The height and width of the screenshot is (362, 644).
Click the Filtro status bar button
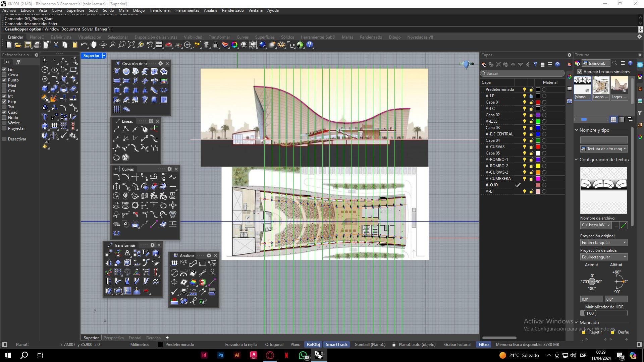click(483, 345)
